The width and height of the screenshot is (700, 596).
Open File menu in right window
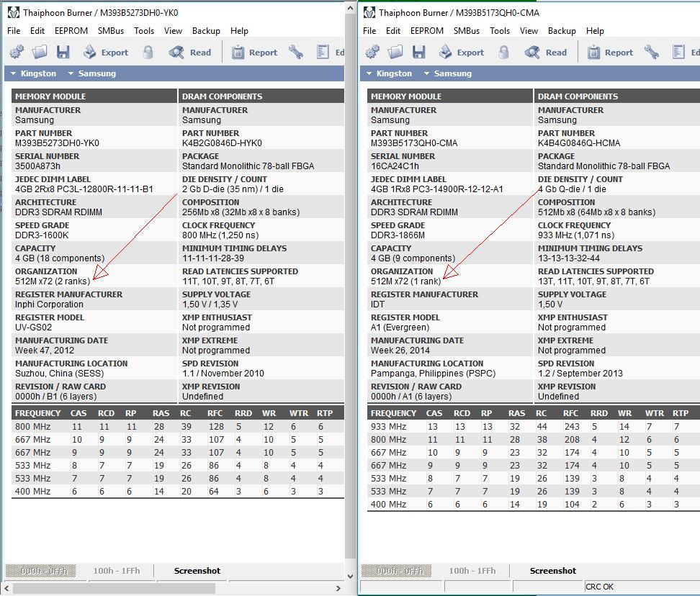tap(369, 31)
